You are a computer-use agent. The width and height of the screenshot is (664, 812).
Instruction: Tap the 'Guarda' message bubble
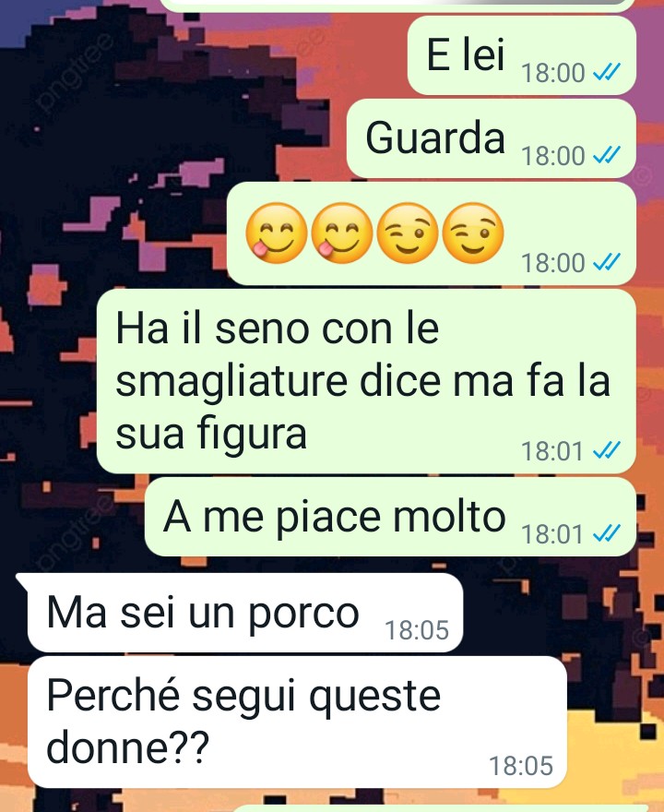(492, 138)
